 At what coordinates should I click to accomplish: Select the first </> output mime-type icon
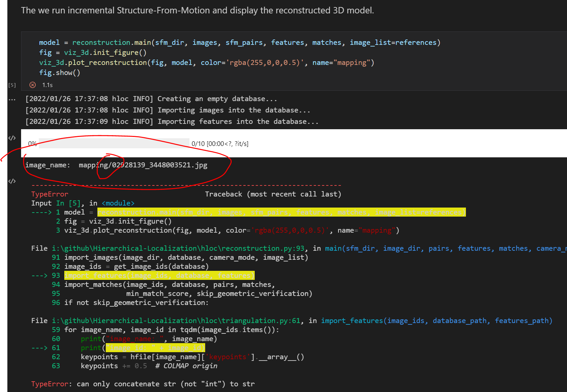(x=12, y=138)
